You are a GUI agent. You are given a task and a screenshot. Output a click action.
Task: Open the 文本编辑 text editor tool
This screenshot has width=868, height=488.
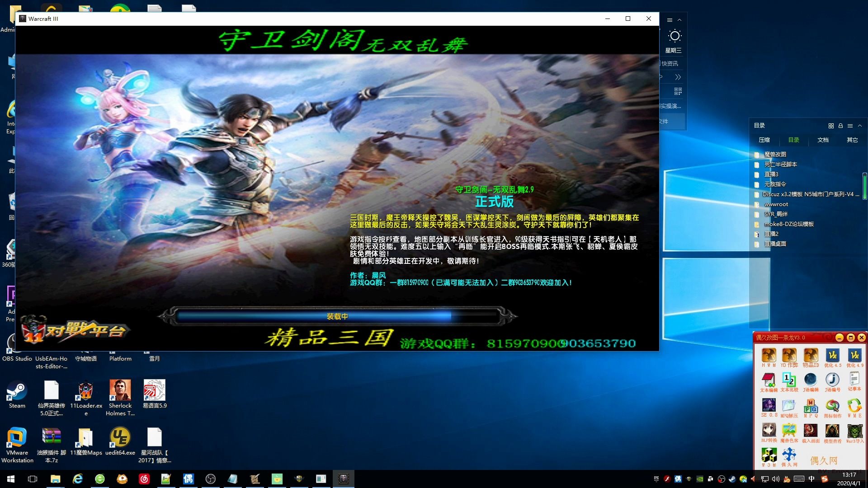click(x=769, y=382)
